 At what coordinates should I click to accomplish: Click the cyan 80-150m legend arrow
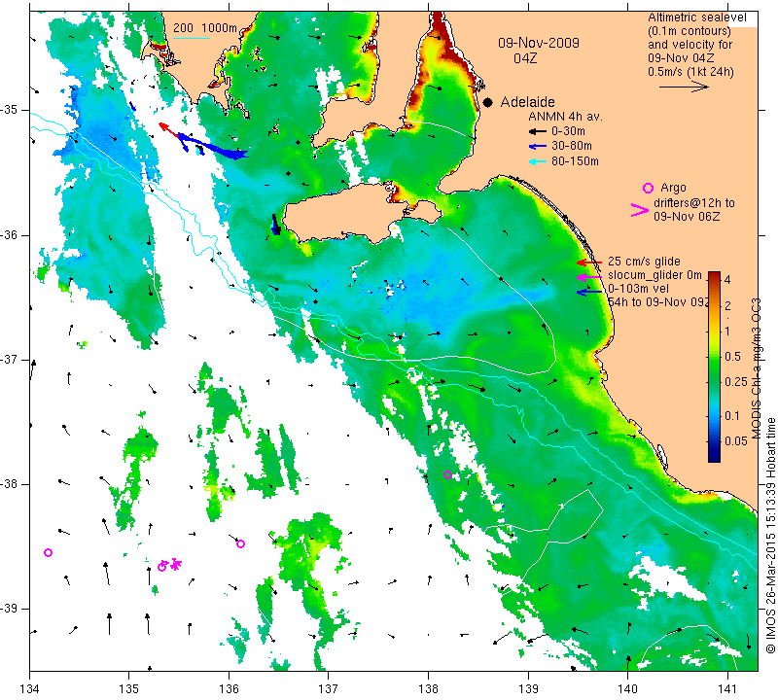point(538,161)
